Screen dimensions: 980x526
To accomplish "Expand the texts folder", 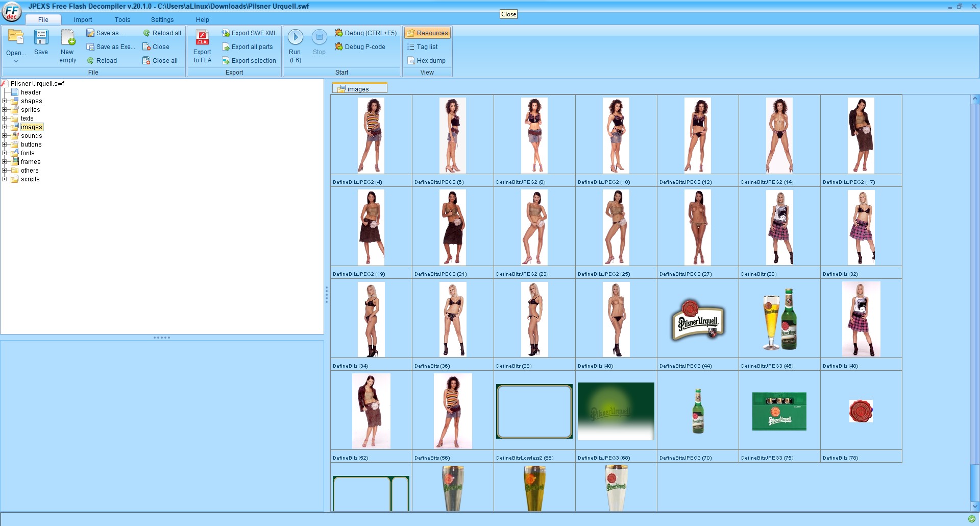I will point(5,118).
